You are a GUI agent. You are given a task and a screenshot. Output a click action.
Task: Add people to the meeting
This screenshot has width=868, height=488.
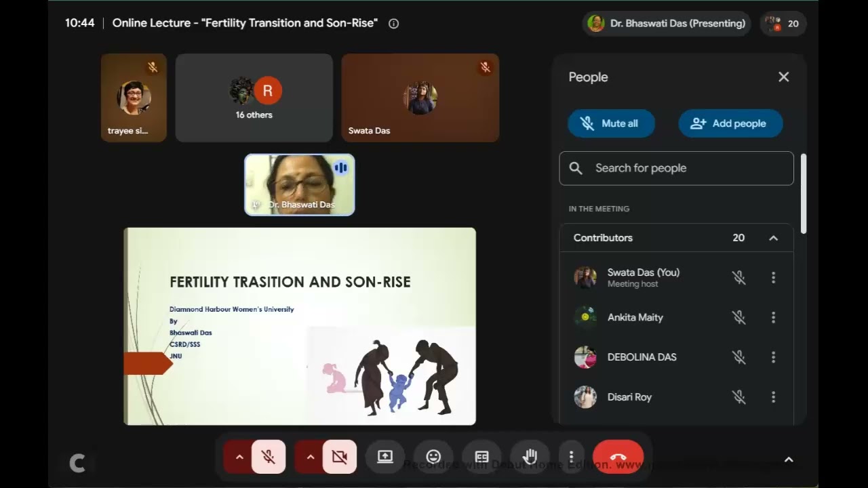point(730,123)
